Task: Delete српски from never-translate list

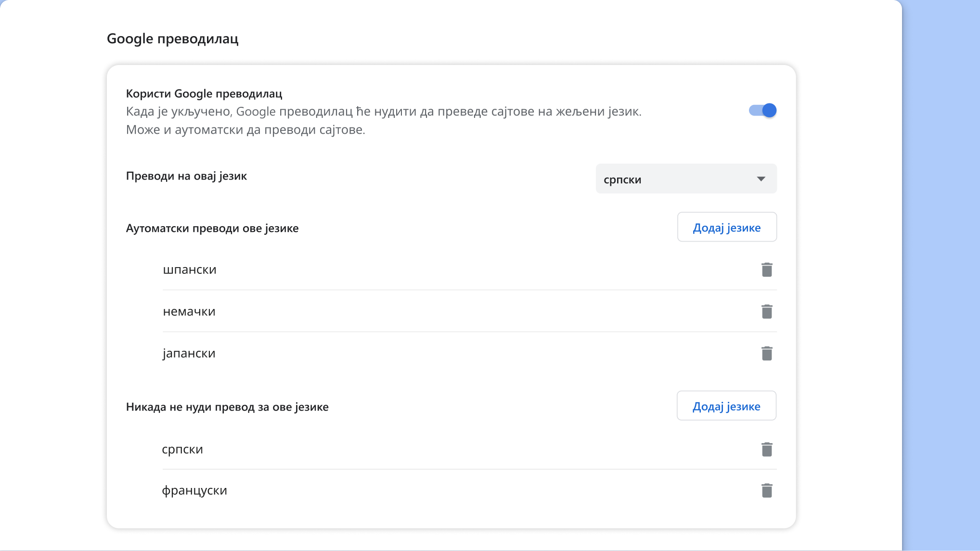Action: tap(767, 449)
